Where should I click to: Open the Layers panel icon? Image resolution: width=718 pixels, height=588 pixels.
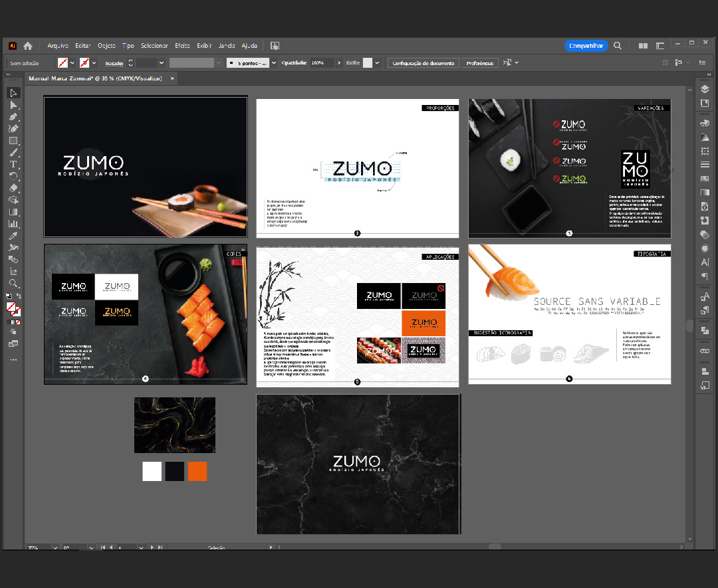705,89
